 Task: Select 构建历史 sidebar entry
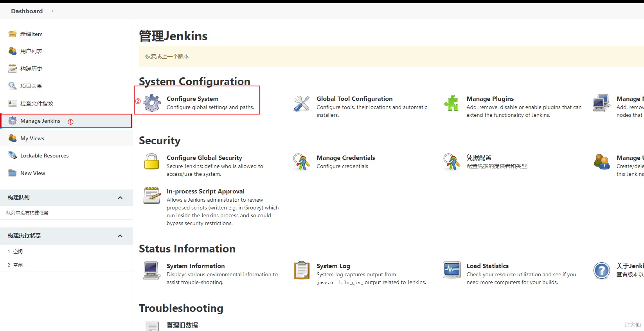click(31, 69)
